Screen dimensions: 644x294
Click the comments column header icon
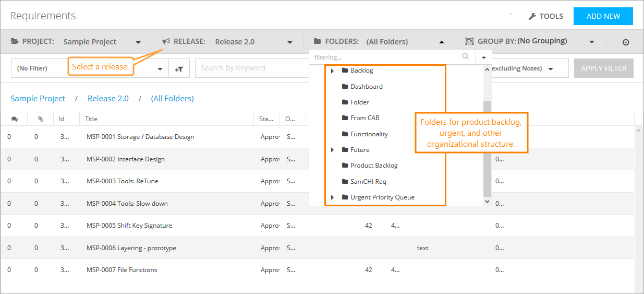tap(14, 119)
